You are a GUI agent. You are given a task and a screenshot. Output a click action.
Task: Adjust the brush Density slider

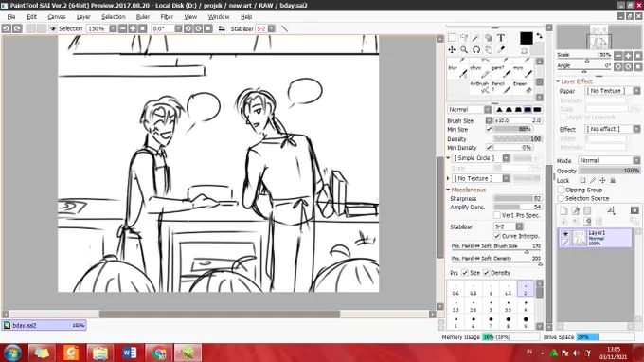tap(517, 139)
